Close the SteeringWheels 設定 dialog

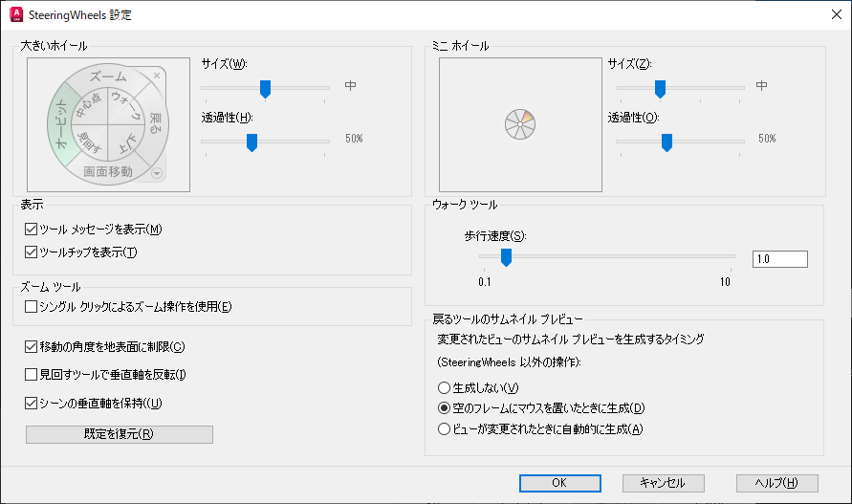click(x=837, y=14)
